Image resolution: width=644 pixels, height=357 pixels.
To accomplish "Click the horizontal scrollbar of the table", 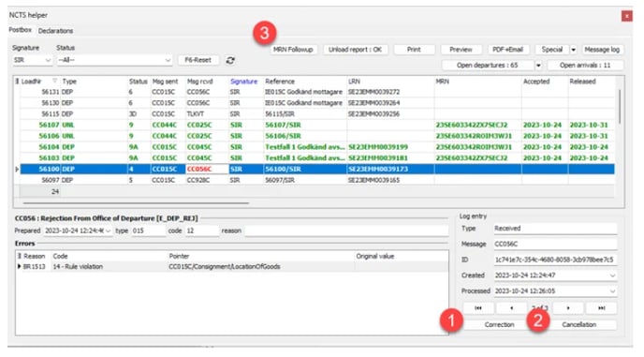I will [136, 202].
